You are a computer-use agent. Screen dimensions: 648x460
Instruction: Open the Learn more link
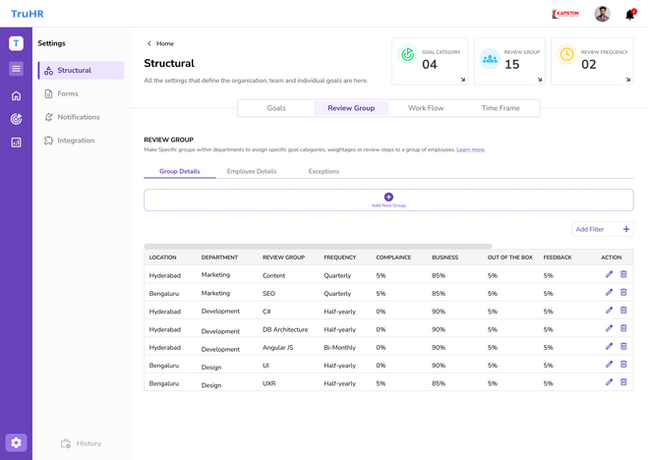471,149
